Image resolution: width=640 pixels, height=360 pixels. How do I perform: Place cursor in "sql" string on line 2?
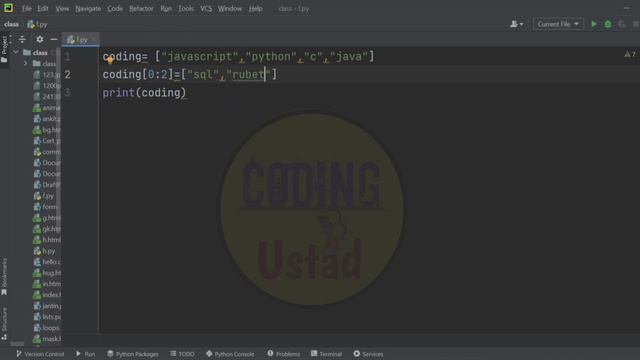coord(203,75)
